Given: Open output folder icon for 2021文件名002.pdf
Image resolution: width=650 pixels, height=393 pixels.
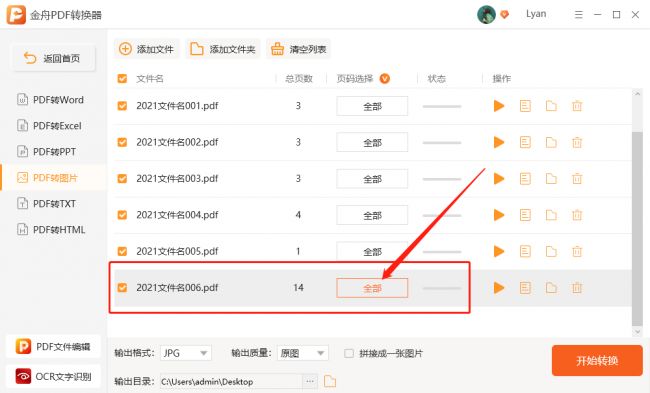Looking at the screenshot, I should (x=551, y=143).
